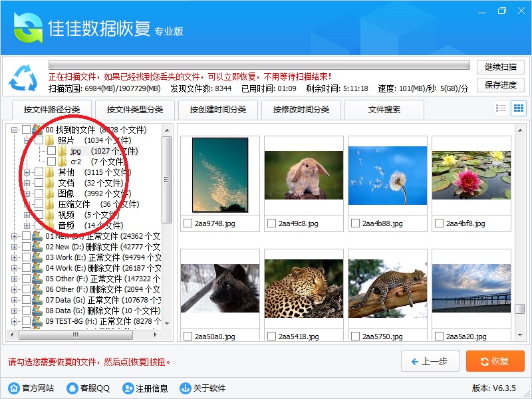Check the 2aa9748.jpg file checkbox

[x=188, y=223]
